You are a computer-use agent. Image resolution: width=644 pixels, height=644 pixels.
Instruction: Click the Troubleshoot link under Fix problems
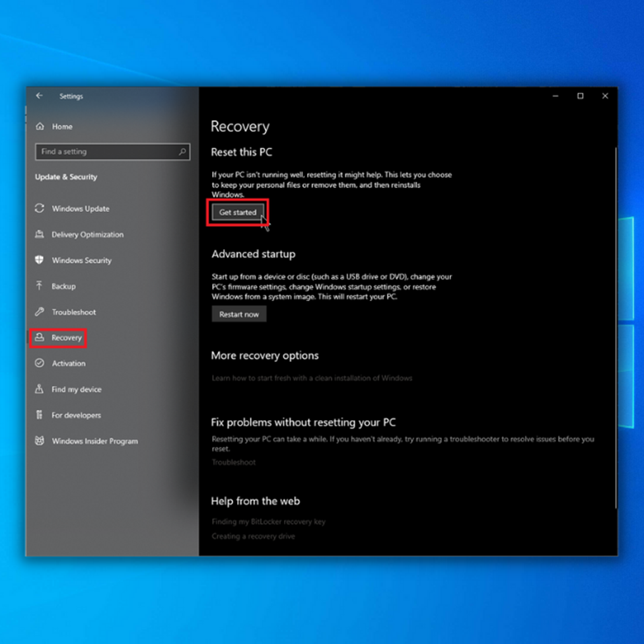coord(234,462)
